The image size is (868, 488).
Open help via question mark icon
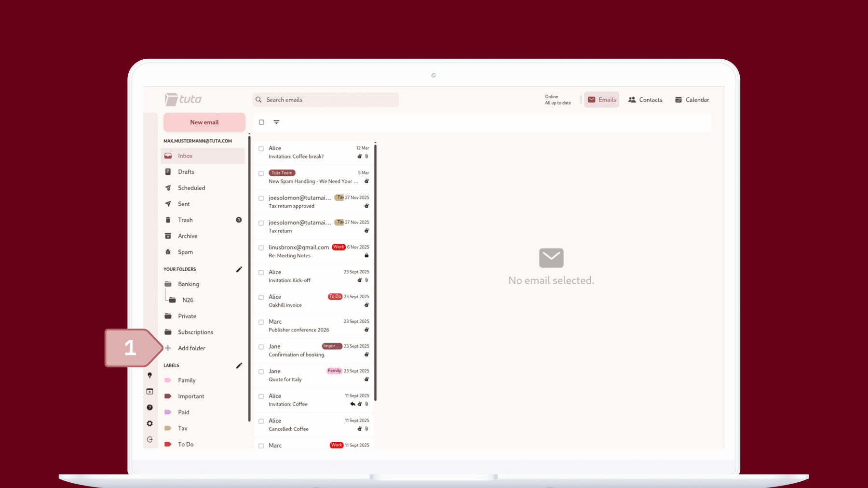tap(150, 408)
